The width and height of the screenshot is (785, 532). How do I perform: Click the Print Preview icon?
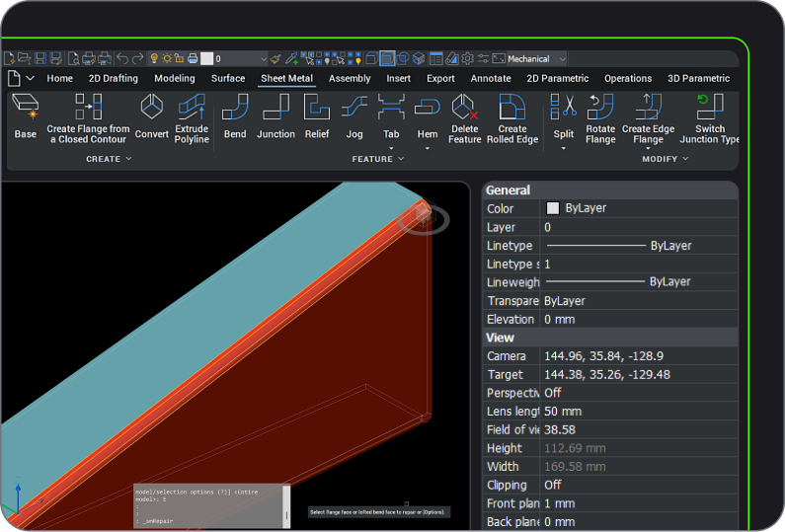point(73,58)
